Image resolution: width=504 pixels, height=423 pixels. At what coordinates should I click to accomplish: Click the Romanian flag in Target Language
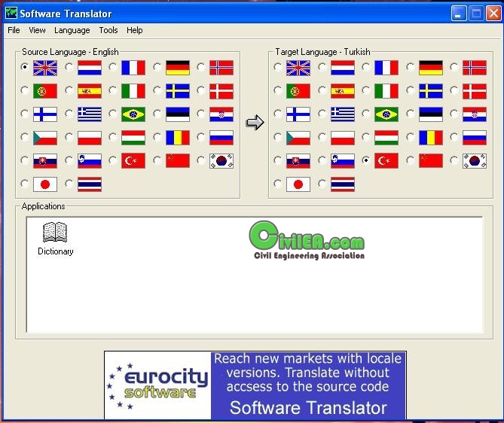click(x=431, y=138)
